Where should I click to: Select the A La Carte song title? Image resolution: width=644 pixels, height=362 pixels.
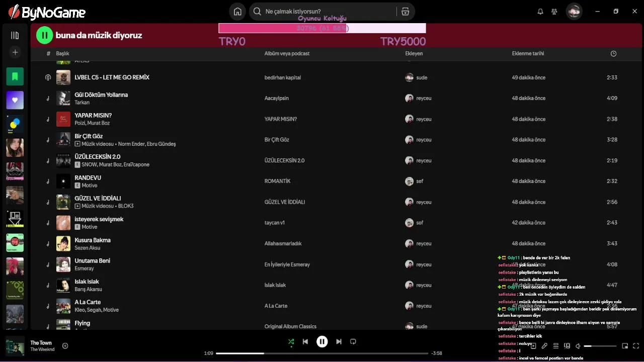pyautogui.click(x=88, y=302)
